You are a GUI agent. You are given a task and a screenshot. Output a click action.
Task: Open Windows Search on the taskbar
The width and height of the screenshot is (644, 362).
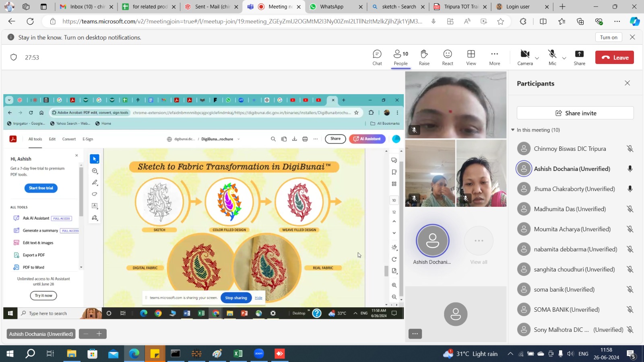(x=30, y=354)
